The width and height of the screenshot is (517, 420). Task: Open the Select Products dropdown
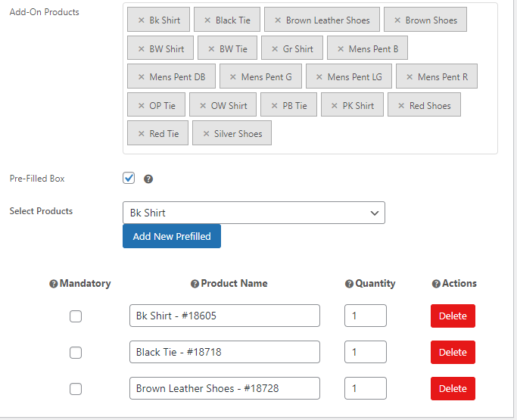[x=254, y=213]
